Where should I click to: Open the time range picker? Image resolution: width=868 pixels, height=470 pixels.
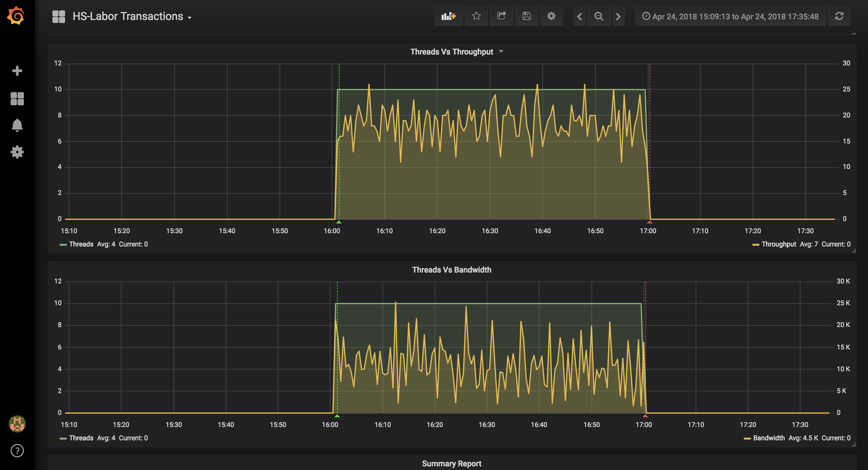coord(730,17)
